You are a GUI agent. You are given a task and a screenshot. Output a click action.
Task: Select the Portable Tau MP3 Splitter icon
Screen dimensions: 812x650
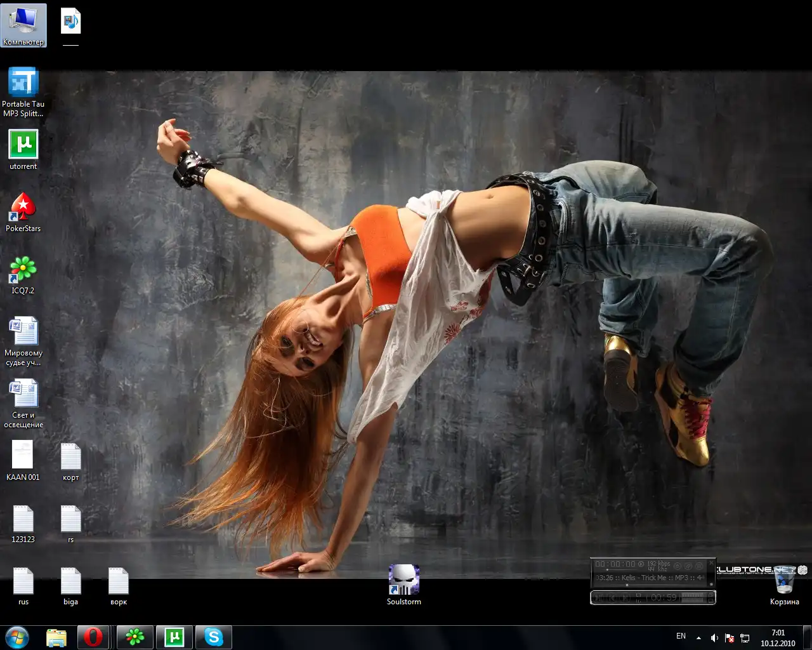tap(23, 83)
